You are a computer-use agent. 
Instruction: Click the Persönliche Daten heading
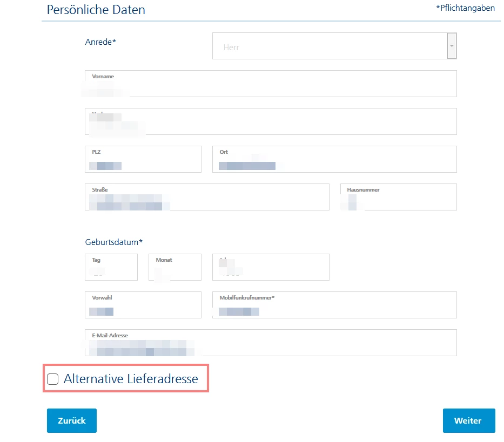pyautogui.click(x=96, y=10)
